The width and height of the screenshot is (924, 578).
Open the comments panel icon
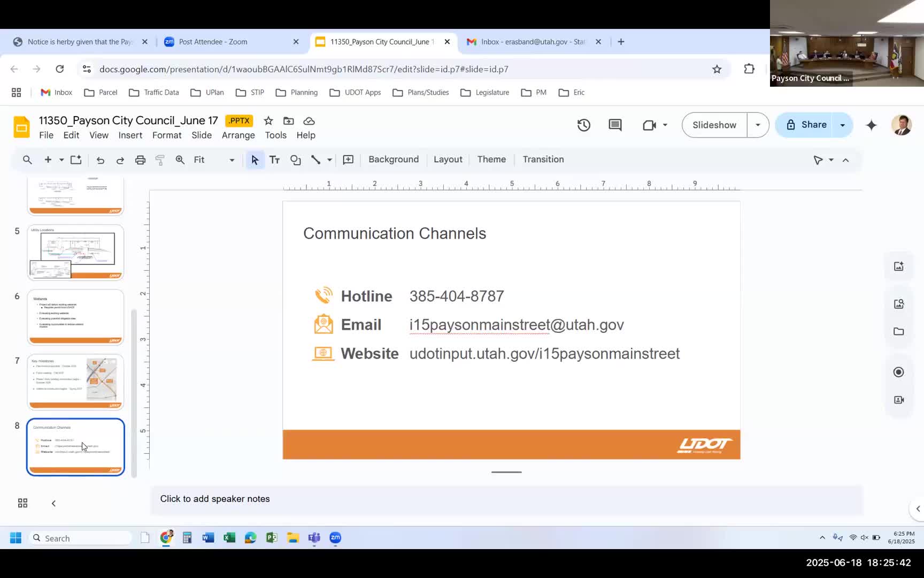click(x=615, y=125)
